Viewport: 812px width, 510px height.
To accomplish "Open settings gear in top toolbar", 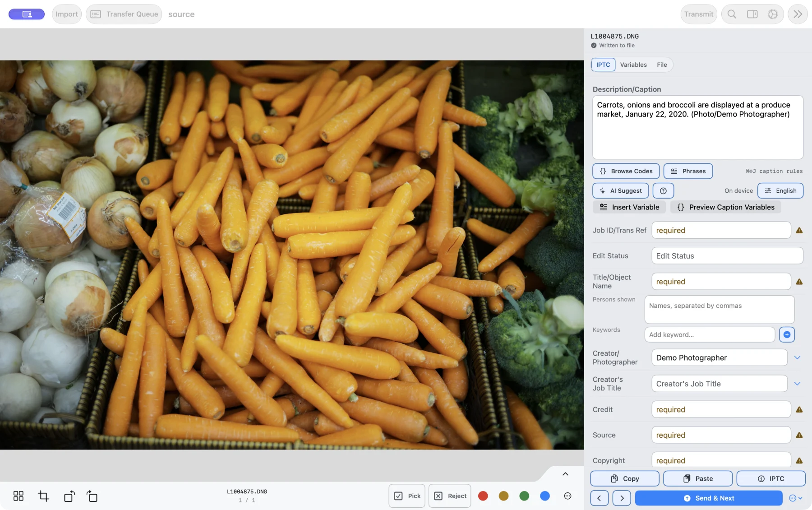I will [773, 14].
